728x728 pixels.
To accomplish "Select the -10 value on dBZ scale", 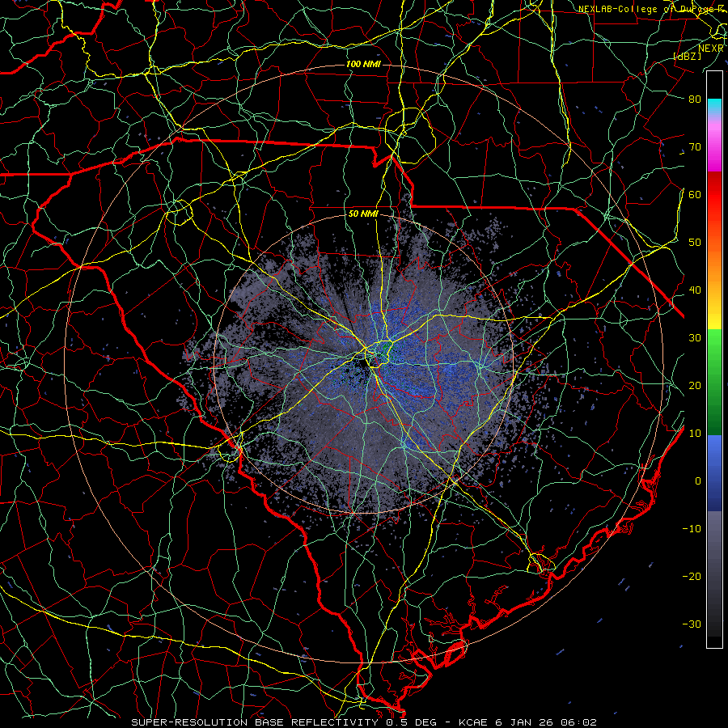I will pos(692,529).
